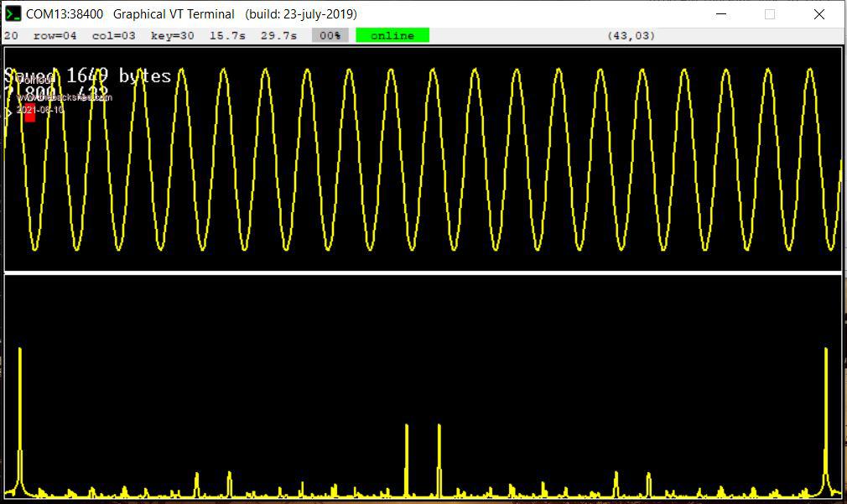Click the 'key=30' status bar entry
The image size is (847, 504).
click(x=172, y=36)
